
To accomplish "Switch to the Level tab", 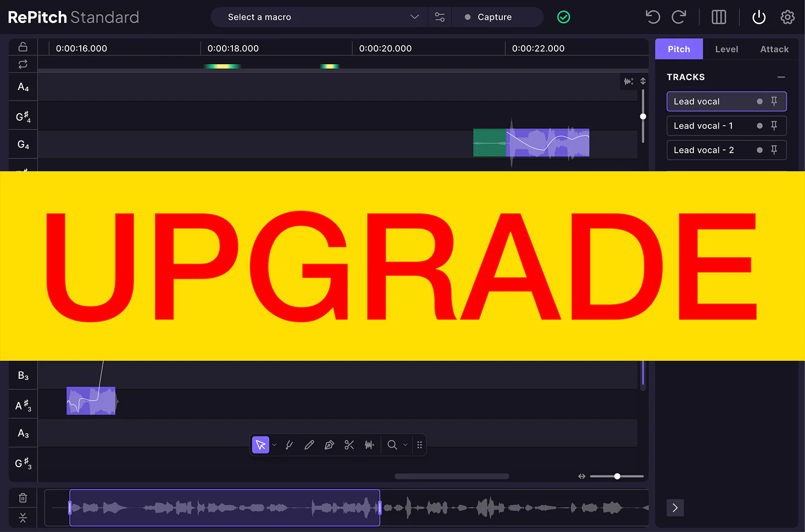I will pos(727,49).
